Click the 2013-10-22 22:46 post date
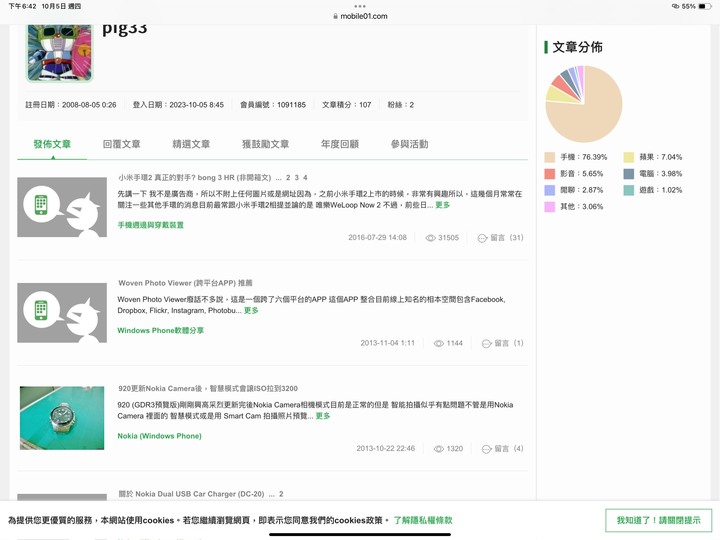This screenshot has height=540, width=720. point(386,449)
